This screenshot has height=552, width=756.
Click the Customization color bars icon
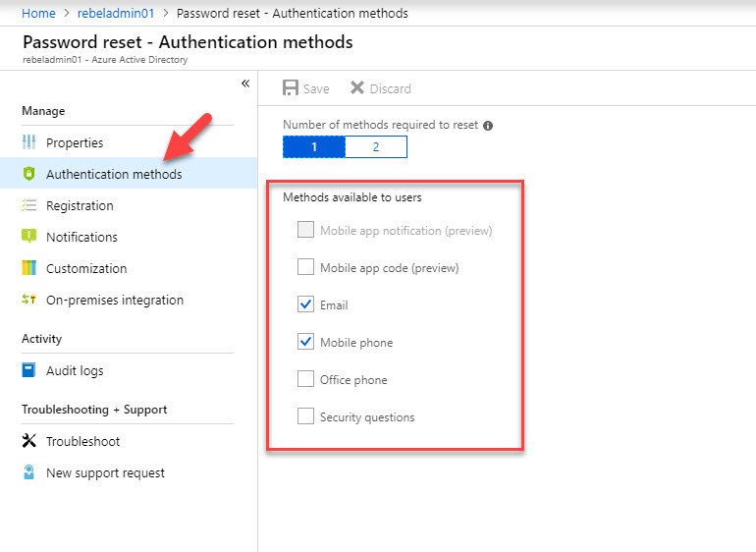(x=28, y=268)
